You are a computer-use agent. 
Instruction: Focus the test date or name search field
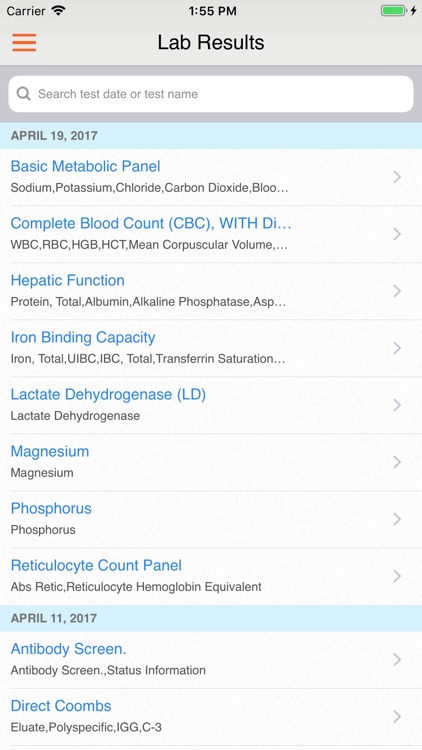click(x=211, y=94)
